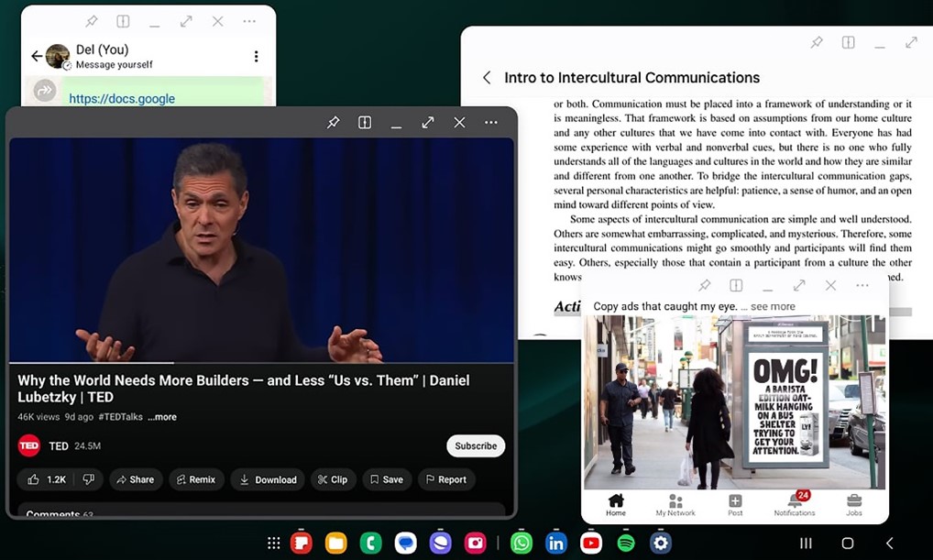Open WhatsApp window's three-dot window options
This screenshot has width=933, height=560.
pos(249,21)
